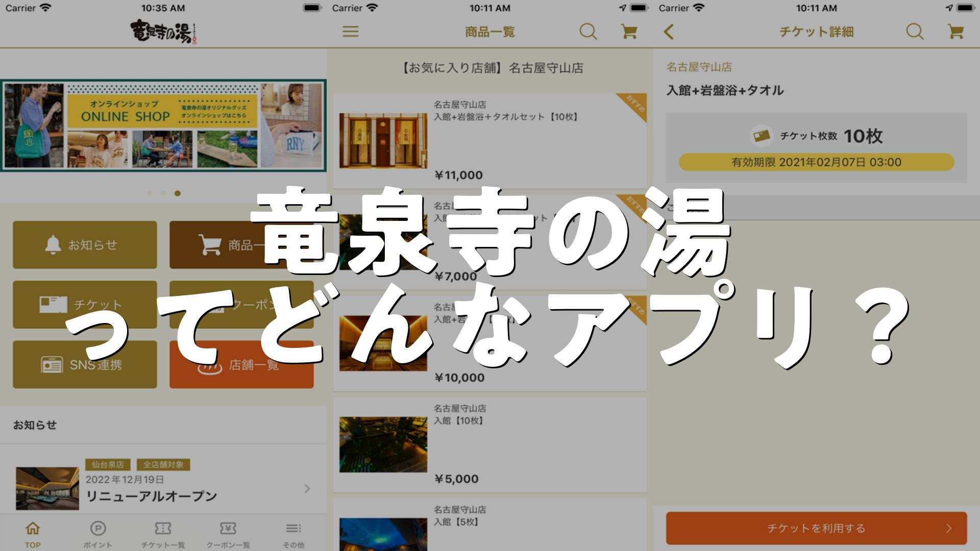The image size is (980, 551).
Task: Open the 入館【5枚】 product
Action: click(490, 525)
